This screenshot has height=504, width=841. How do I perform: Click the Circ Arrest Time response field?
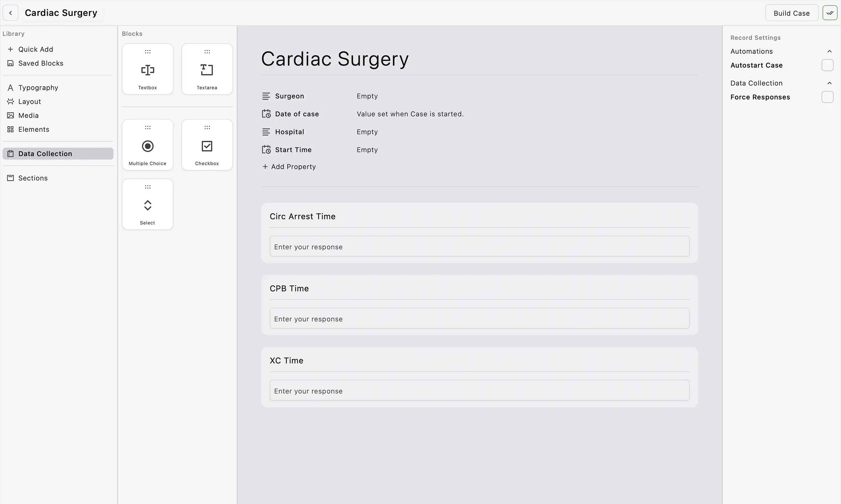479,247
